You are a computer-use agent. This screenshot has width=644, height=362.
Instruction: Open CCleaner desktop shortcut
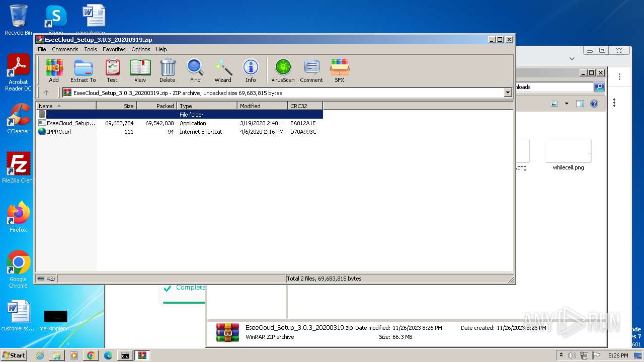tap(18, 119)
